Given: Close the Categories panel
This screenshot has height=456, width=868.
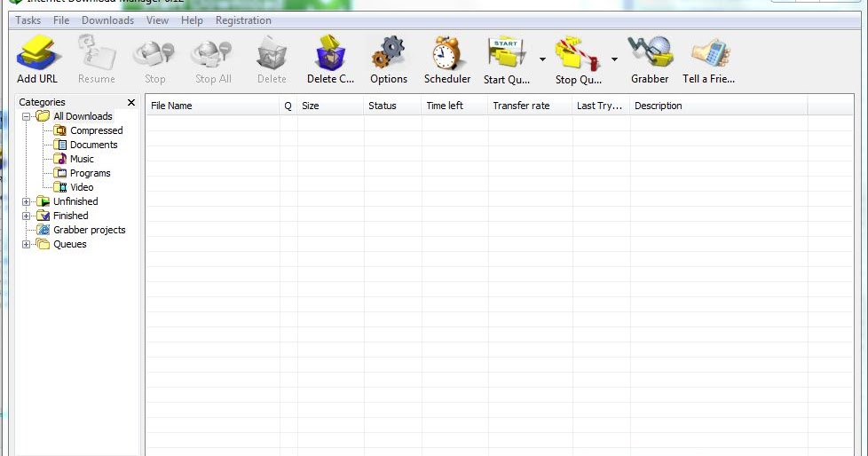Looking at the screenshot, I should [131, 102].
